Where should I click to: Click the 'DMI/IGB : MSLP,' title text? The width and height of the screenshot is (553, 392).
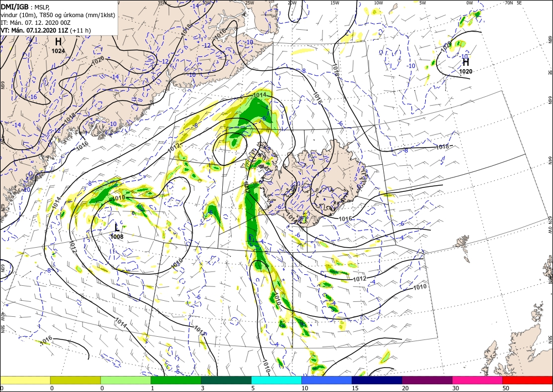point(25,7)
